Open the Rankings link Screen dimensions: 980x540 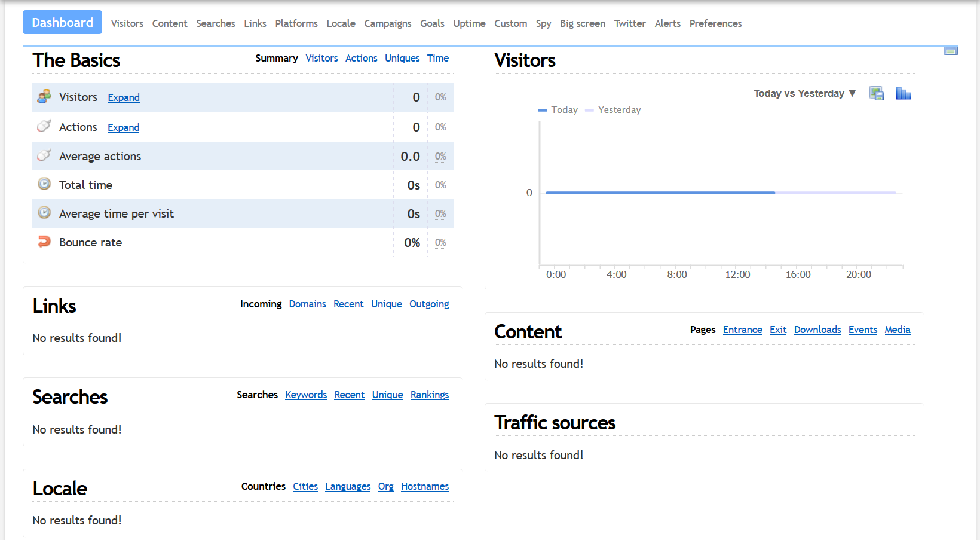coord(430,395)
